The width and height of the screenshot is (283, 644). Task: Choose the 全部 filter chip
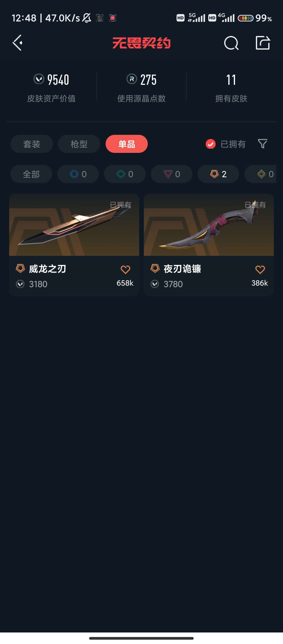tap(31, 174)
